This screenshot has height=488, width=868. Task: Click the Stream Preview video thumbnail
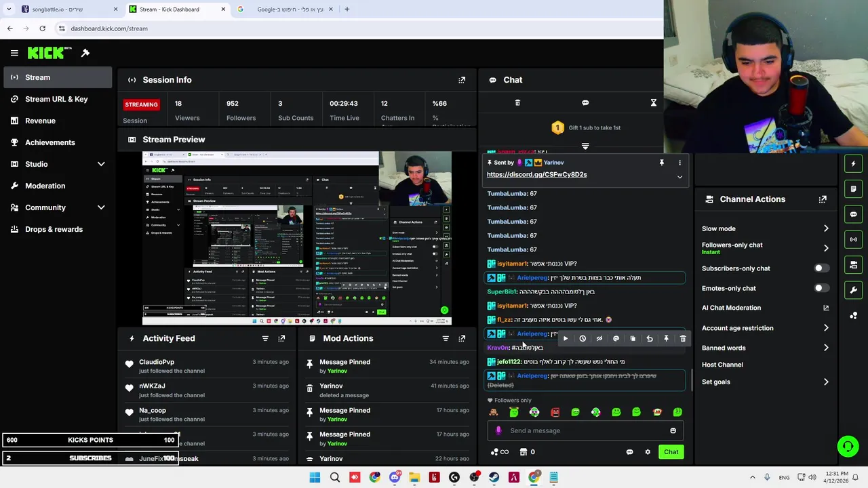297,238
